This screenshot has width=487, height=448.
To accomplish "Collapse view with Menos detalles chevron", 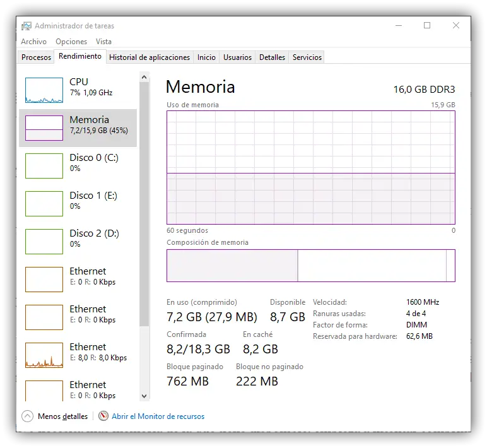I will click(x=27, y=416).
